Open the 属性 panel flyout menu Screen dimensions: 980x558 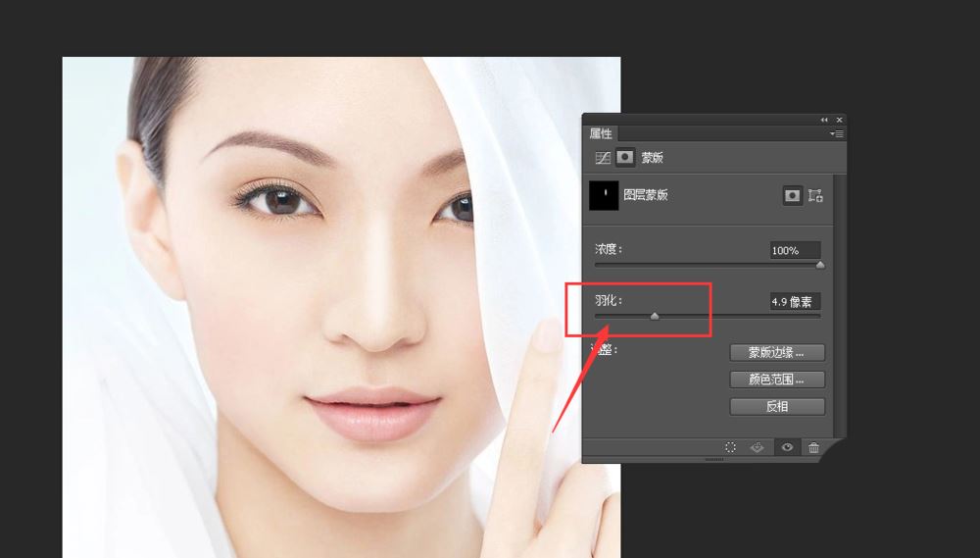point(836,134)
